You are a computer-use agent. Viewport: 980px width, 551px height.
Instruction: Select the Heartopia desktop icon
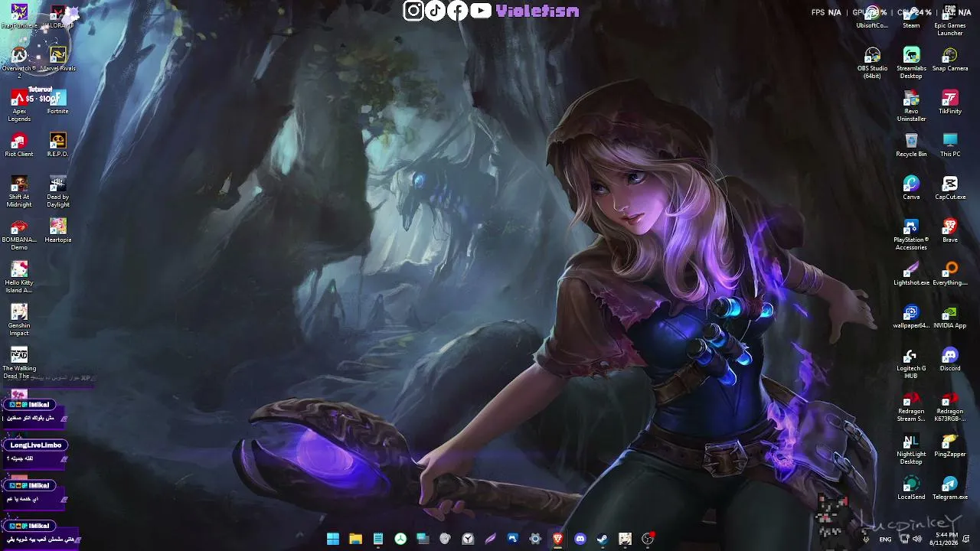point(58,230)
